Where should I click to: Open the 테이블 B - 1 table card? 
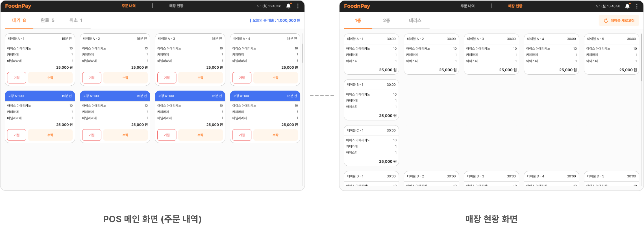tap(371, 100)
